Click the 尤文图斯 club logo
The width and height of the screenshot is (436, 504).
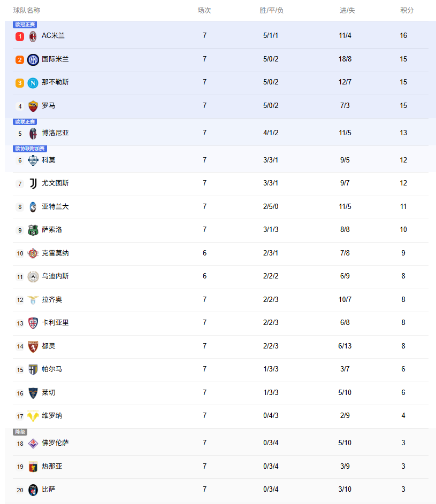pos(33,183)
